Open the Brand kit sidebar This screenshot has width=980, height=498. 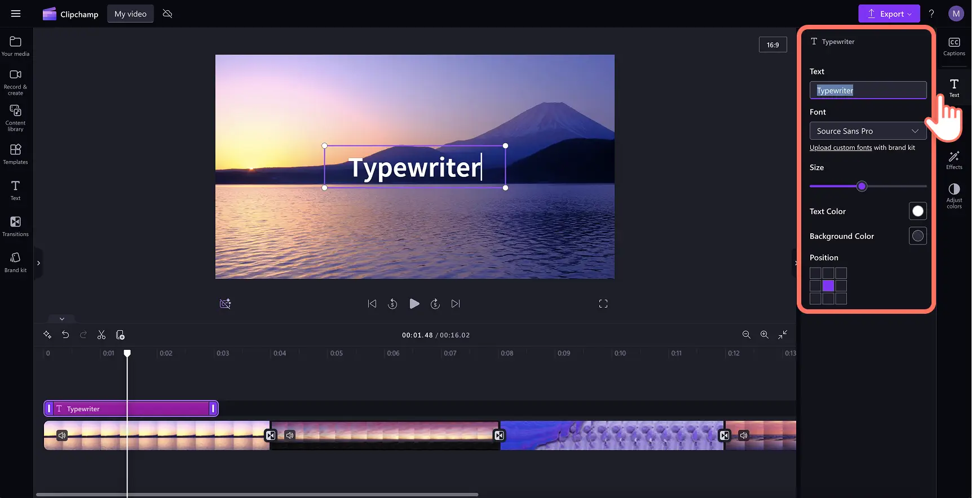tap(16, 262)
